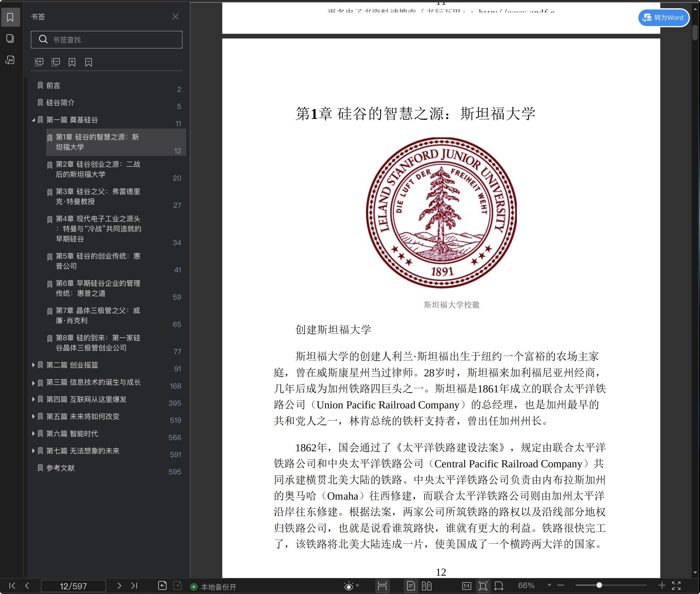
Task: Open 第8章 硅的到来 bookmark
Action: 116,343
